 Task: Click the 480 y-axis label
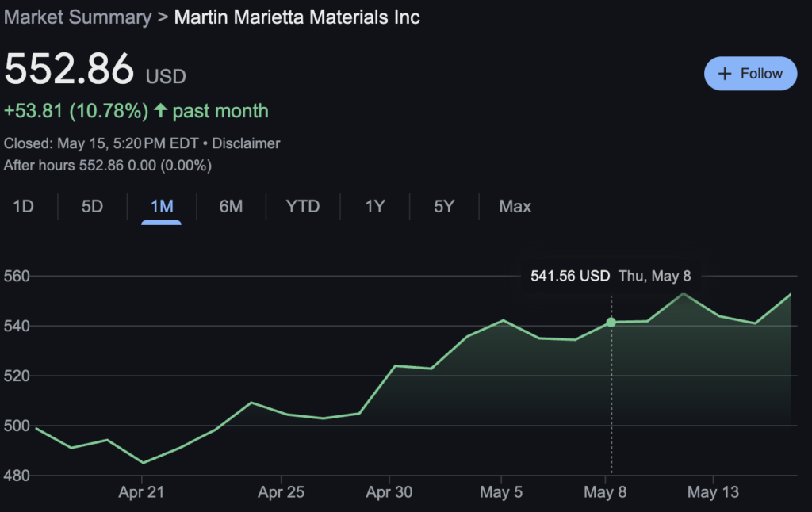[x=17, y=476]
